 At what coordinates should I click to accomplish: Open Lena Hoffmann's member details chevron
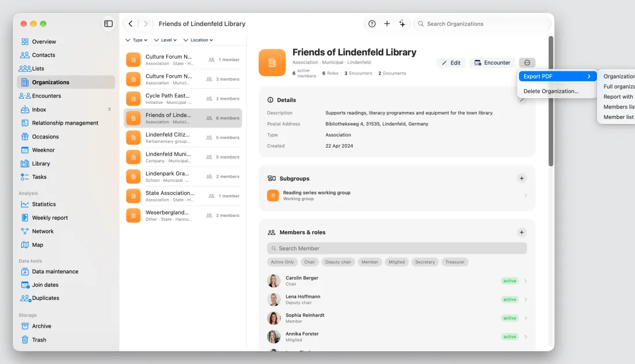[x=526, y=299]
